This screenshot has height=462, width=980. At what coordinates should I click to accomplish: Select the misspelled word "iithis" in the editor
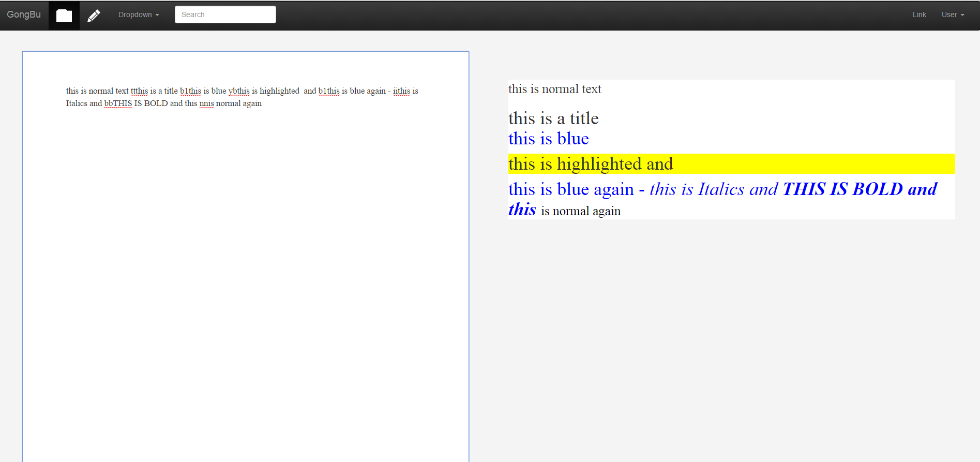(x=401, y=91)
